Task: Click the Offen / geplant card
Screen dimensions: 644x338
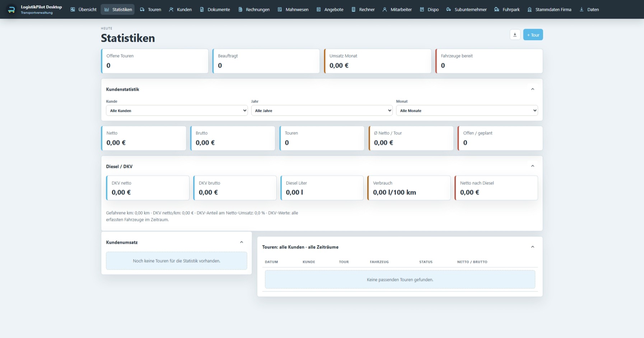Action: 500,138
